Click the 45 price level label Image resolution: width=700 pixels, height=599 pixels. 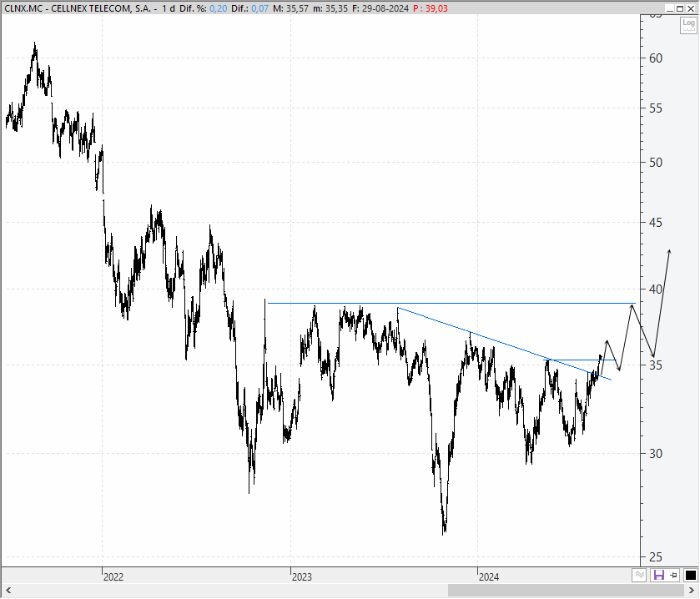point(655,222)
